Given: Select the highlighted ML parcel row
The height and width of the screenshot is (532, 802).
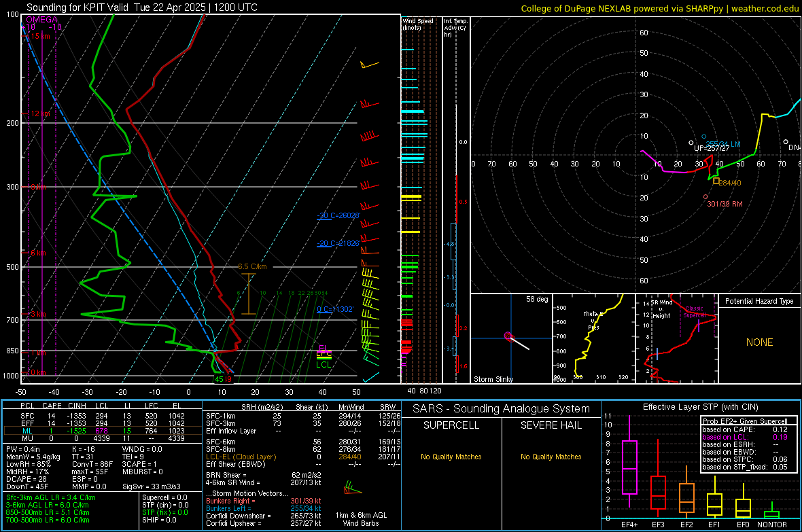Looking at the screenshot, I should click(103, 431).
